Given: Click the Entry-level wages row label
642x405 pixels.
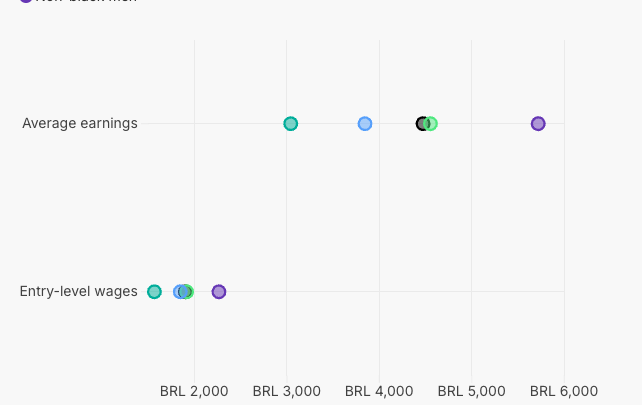Looking at the screenshot, I should 78,292.
